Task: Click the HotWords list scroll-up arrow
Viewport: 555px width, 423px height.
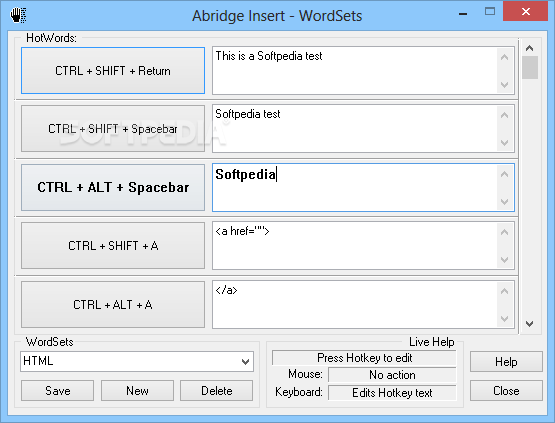Action: click(530, 48)
